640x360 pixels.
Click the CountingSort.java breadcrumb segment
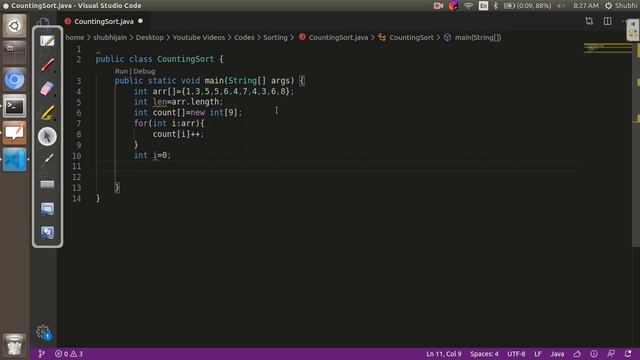[x=333, y=38]
